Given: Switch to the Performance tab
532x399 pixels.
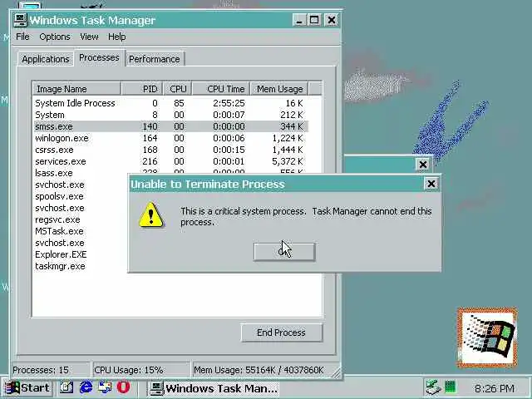Looking at the screenshot, I should pos(155,59).
